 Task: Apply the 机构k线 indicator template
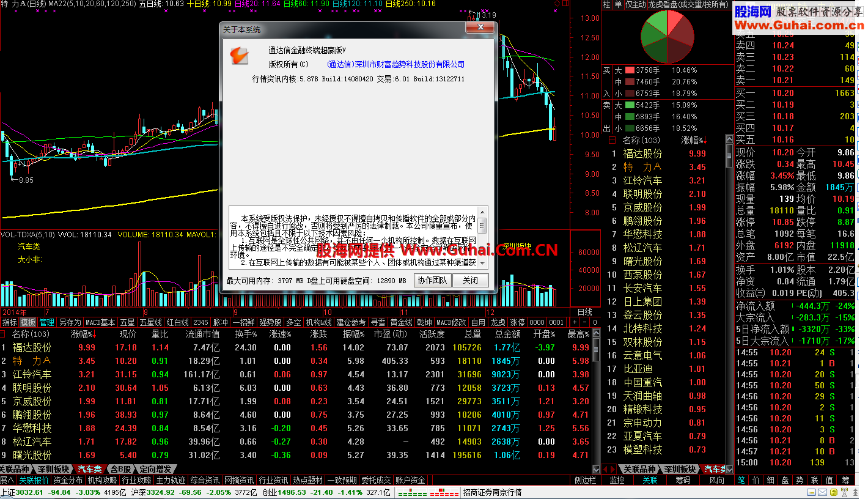tap(319, 322)
